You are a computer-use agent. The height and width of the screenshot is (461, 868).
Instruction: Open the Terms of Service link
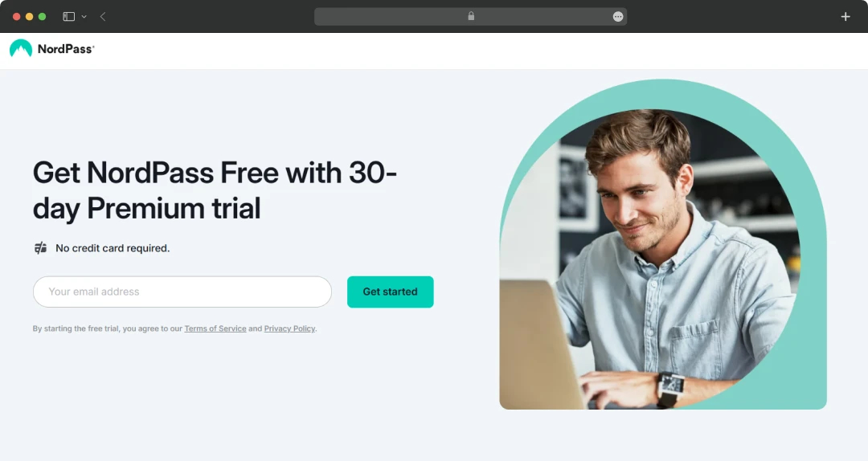click(x=215, y=328)
